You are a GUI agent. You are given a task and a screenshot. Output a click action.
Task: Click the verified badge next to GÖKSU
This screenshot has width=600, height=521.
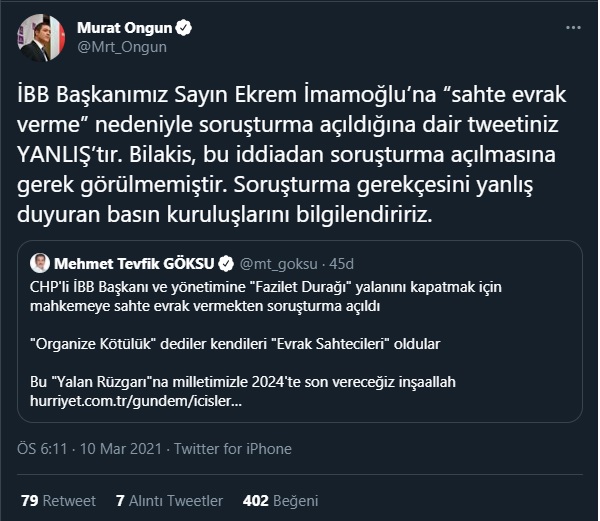point(228,264)
